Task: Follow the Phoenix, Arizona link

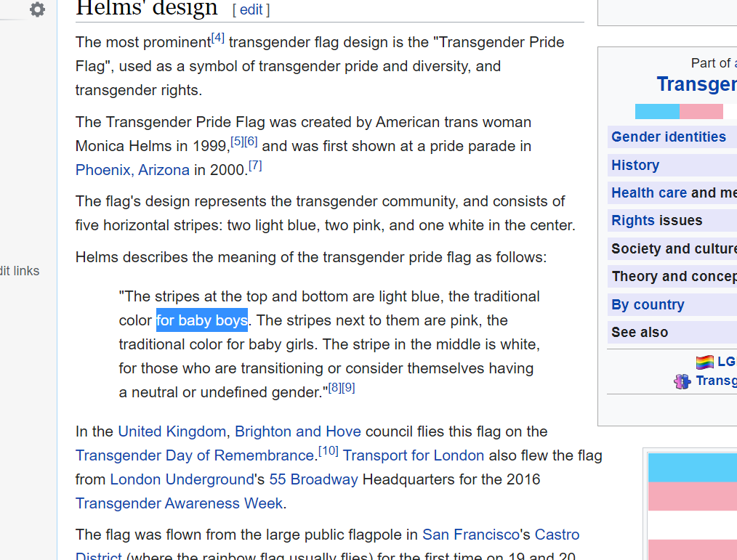Action: tap(132, 169)
